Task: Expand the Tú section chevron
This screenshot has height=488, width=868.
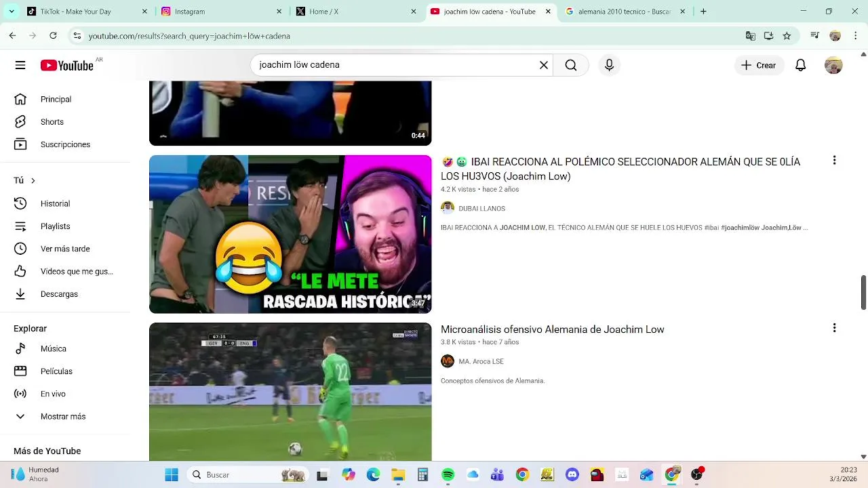Action: pos(33,180)
